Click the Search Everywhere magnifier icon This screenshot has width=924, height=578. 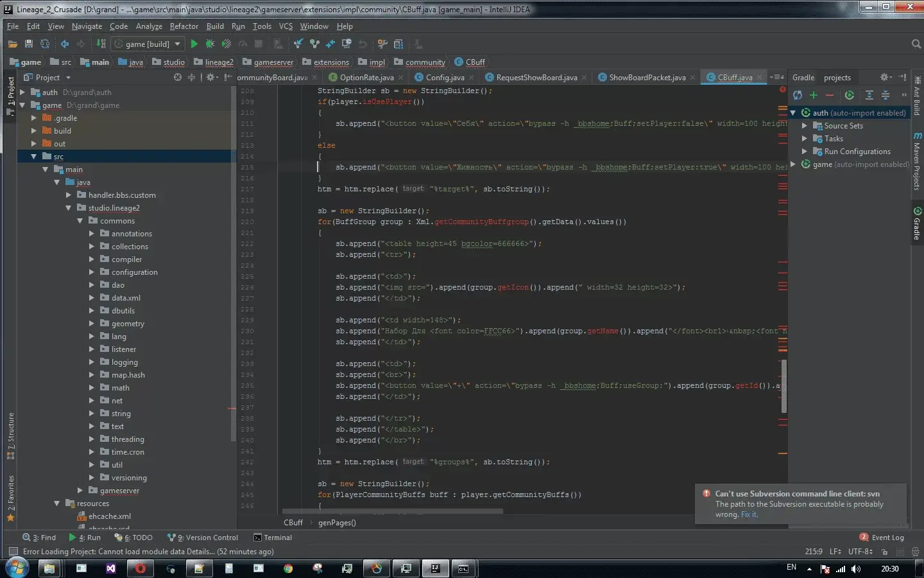pyautogui.click(x=916, y=44)
